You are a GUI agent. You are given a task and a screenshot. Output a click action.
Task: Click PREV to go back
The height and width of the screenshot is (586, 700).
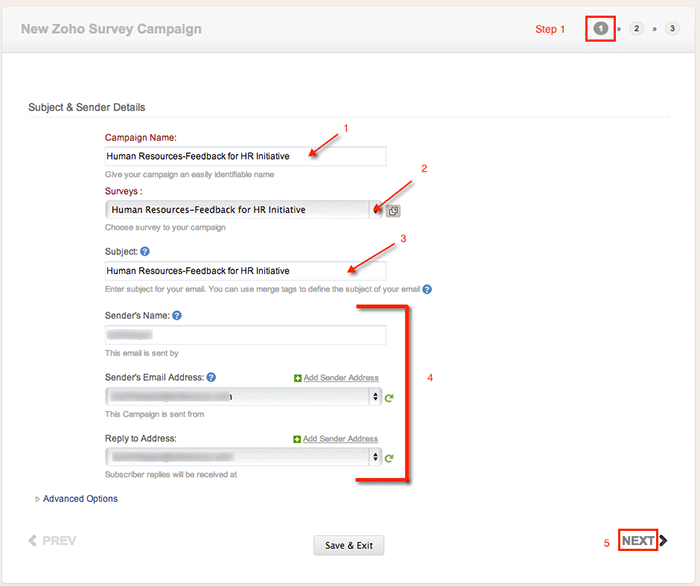[53, 541]
